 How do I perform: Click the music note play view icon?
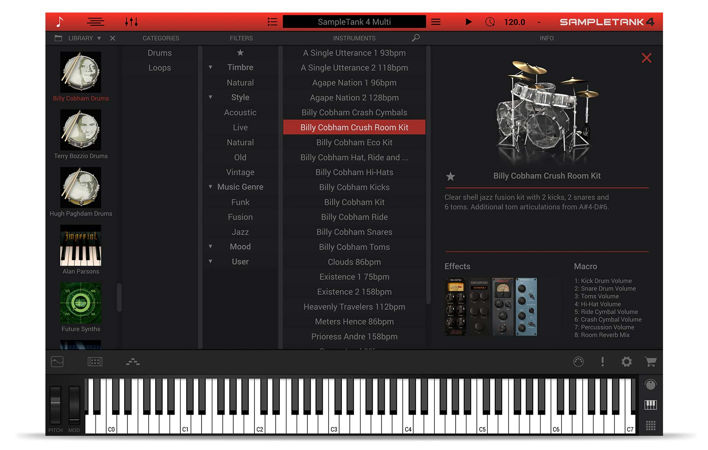point(59,21)
